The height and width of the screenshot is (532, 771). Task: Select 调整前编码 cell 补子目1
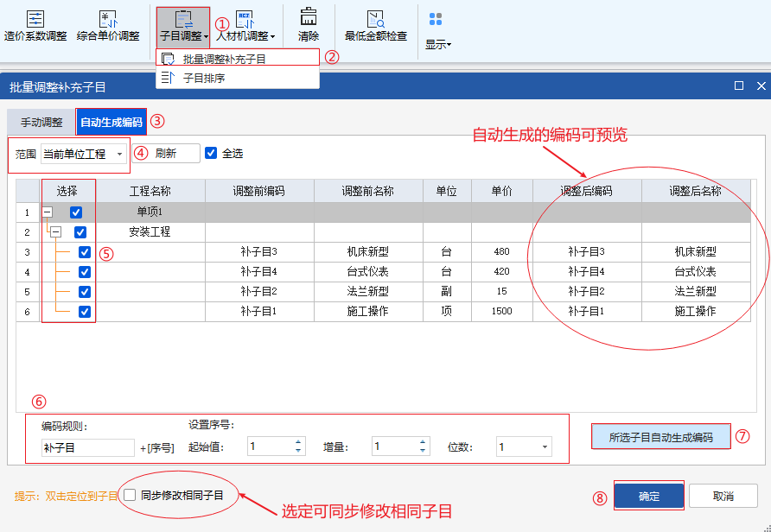tap(259, 312)
